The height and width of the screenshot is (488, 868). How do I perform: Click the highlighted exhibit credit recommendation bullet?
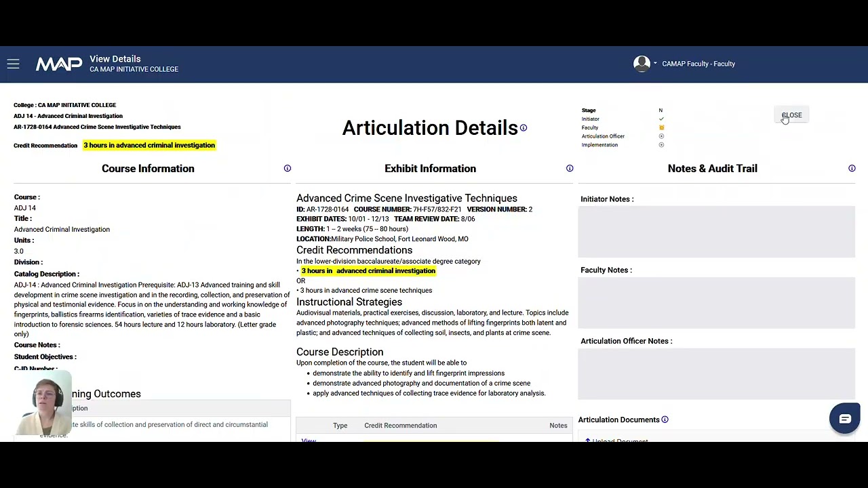coord(368,271)
